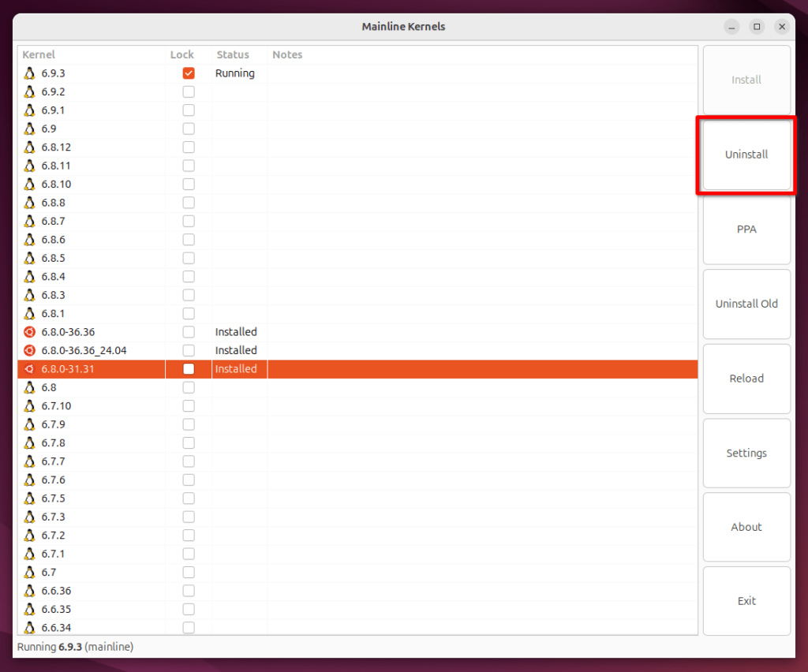Click the penguin icon next to 6.8.10
The image size is (808, 672).
pos(29,185)
